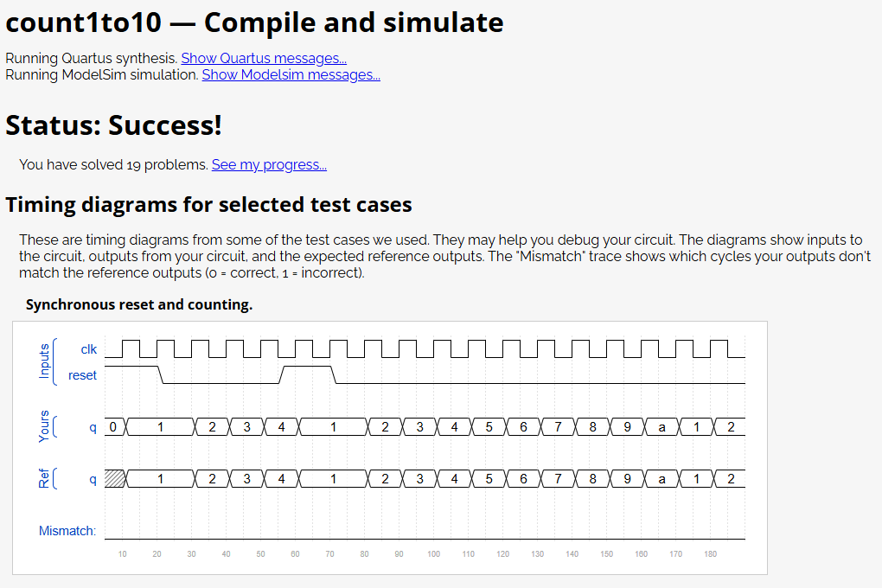This screenshot has height=588, width=882.
Task: Click the value 5 segment in Yours q
Action: [489, 427]
